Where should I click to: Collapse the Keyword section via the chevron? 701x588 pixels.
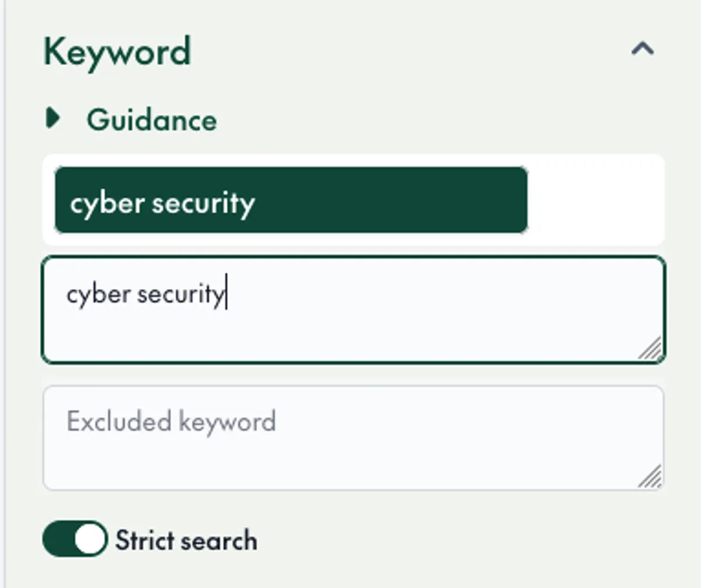click(644, 49)
